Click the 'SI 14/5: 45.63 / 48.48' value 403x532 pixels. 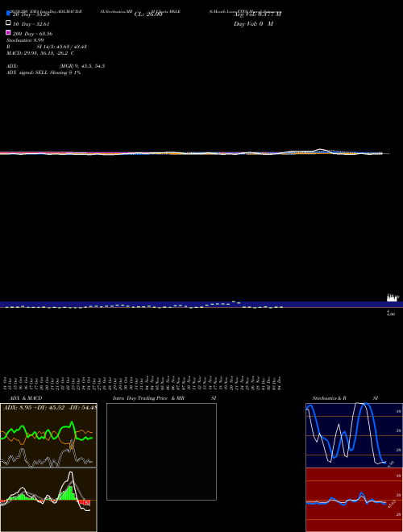click(x=62, y=47)
